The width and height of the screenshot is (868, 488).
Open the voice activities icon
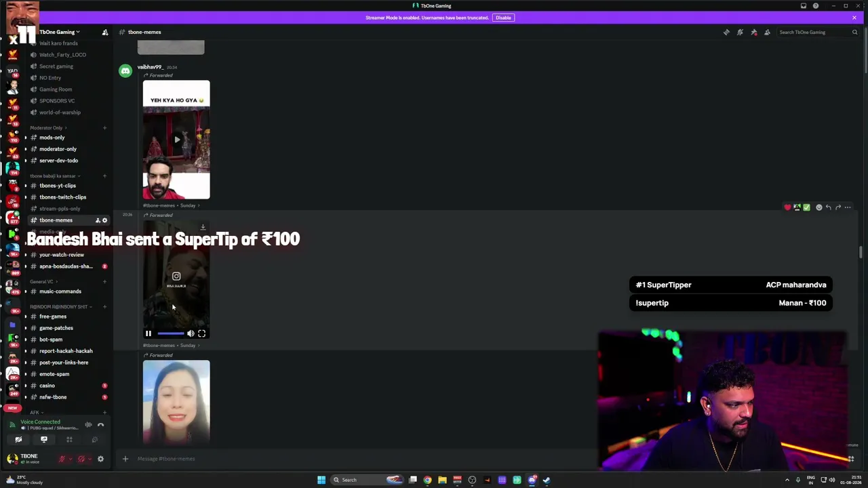pyautogui.click(x=69, y=439)
